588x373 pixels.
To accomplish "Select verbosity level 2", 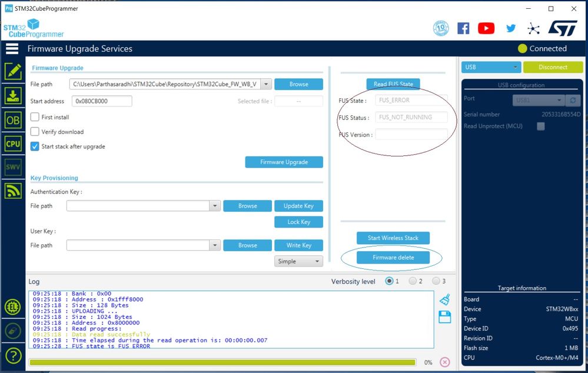I will 413,281.
